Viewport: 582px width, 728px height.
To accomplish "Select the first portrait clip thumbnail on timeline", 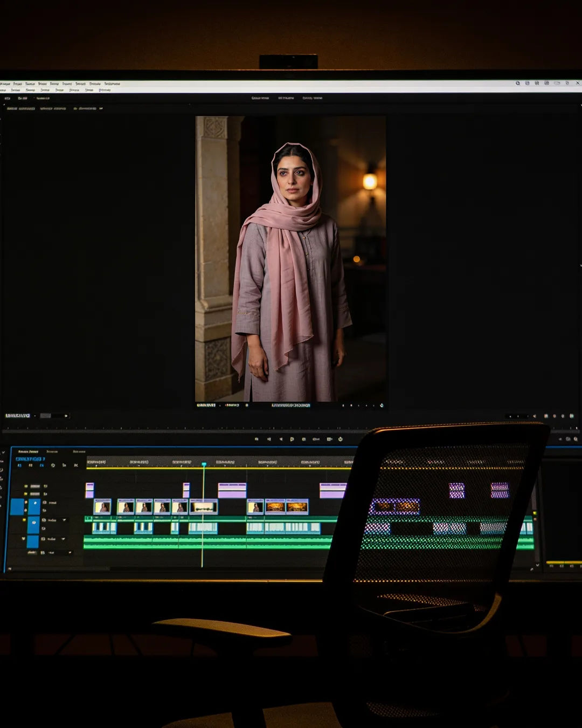I will tap(102, 506).
